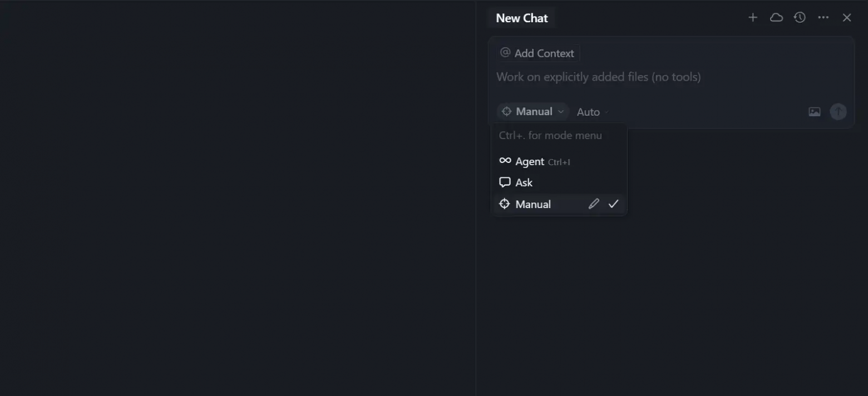Viewport: 868px width, 396px height.
Task: Click the pencil edit icon beside Manual
Action: coord(594,204)
